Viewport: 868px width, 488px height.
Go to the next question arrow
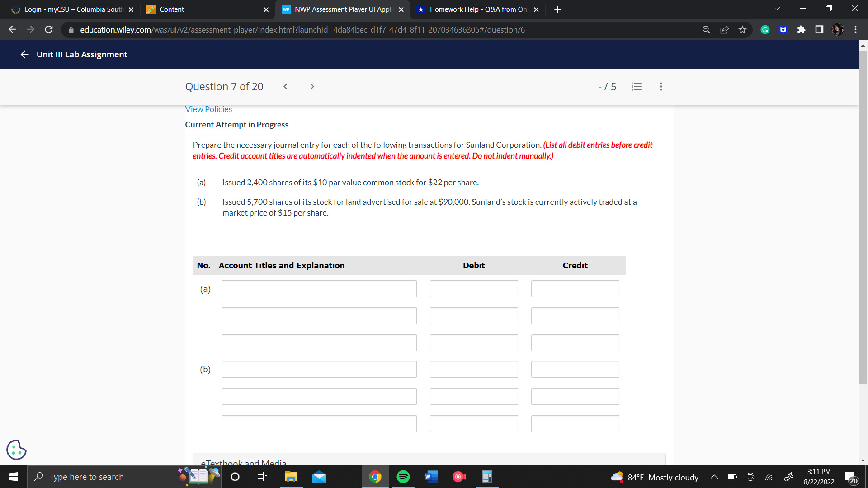(x=312, y=87)
